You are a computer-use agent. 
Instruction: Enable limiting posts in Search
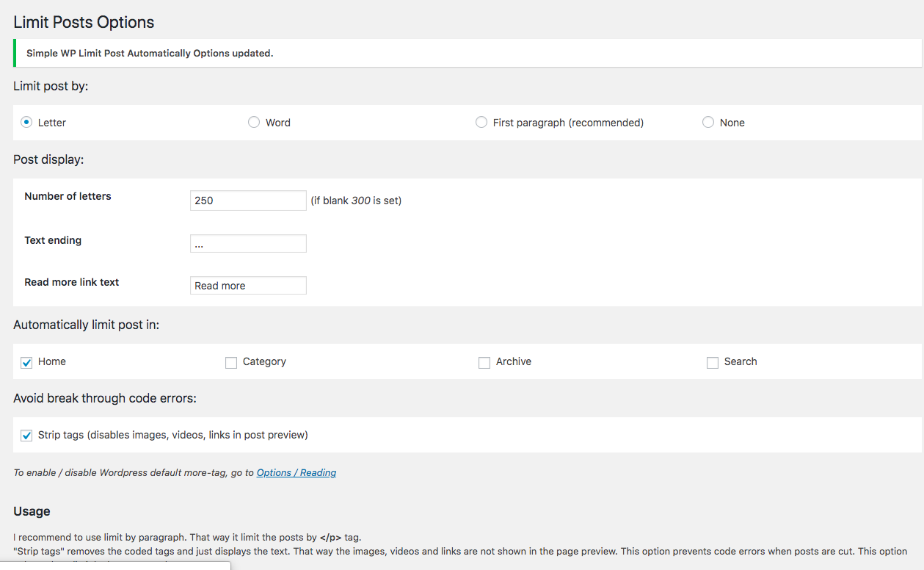713,362
